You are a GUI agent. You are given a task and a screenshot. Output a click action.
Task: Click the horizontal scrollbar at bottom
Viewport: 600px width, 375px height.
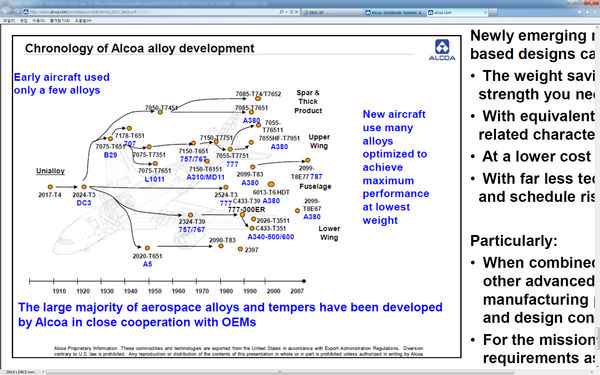tap(279, 372)
